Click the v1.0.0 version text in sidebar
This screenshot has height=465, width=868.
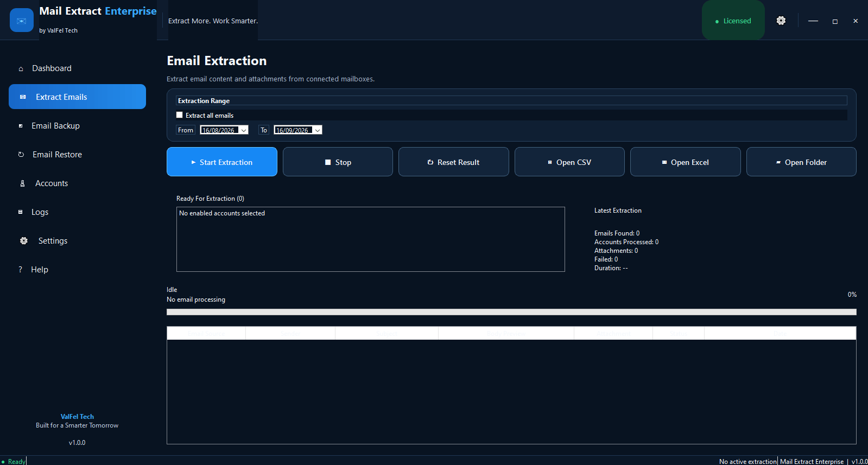tap(77, 443)
